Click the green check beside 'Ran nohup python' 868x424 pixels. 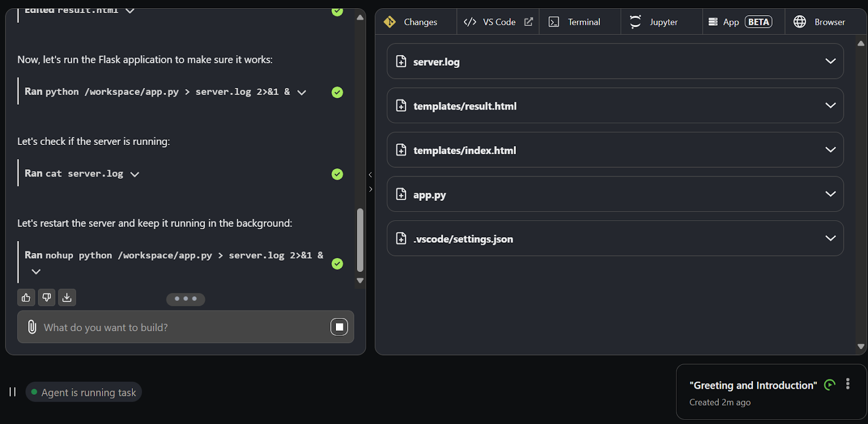[x=337, y=264]
